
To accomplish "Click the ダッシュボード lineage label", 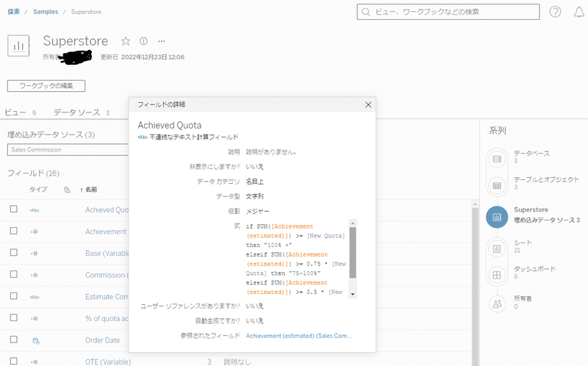I will tap(535, 269).
